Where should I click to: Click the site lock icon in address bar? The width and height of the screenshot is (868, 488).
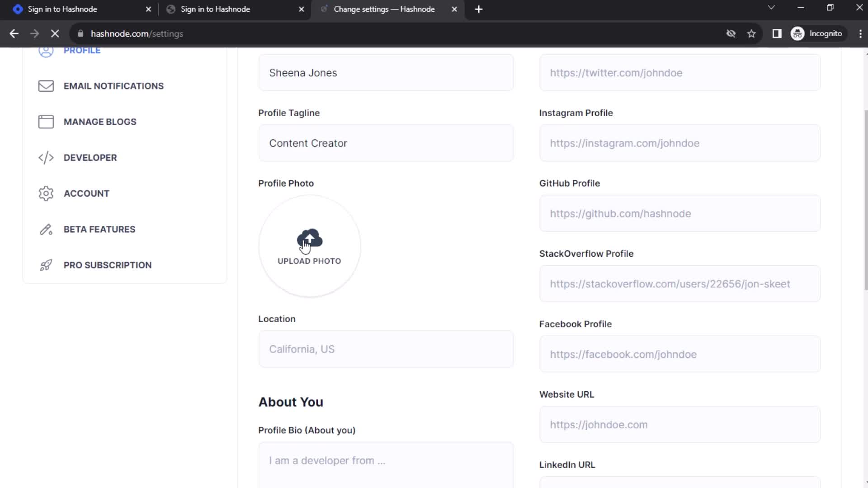point(80,33)
